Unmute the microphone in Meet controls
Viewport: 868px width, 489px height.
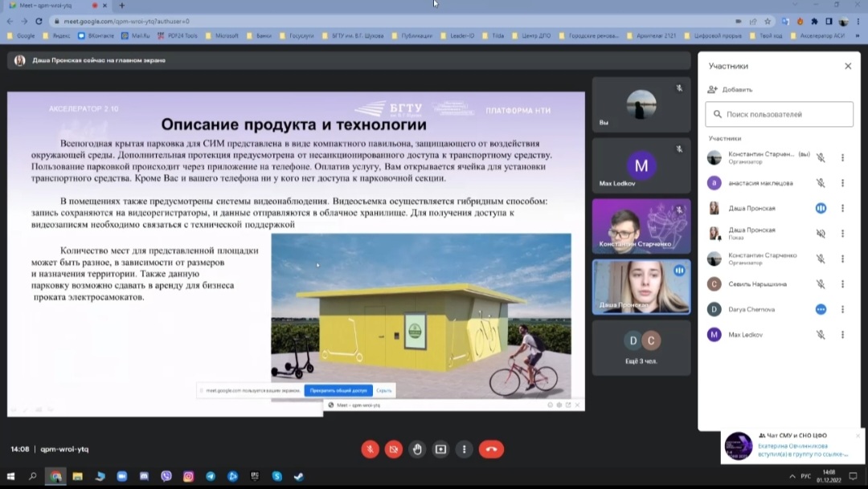coord(371,449)
